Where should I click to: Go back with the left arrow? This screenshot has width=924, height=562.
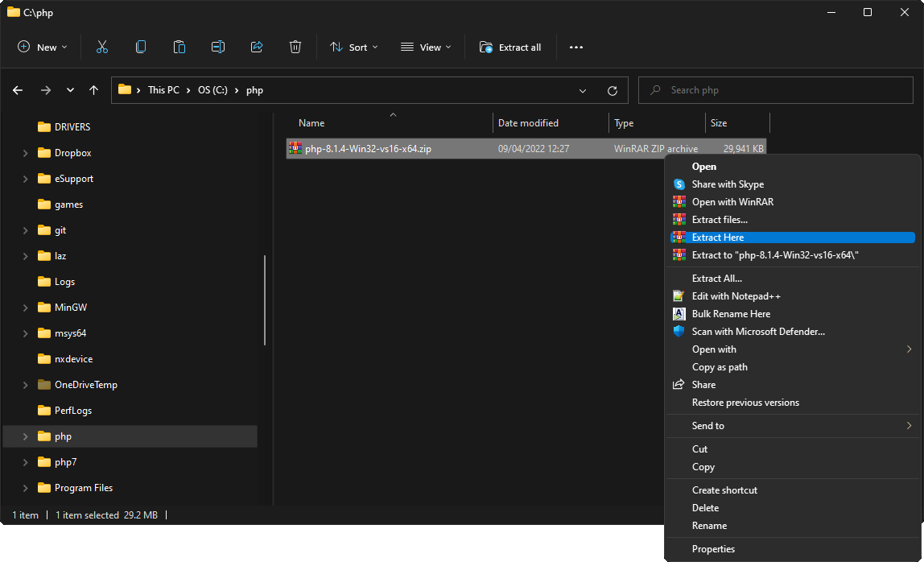pyautogui.click(x=18, y=90)
